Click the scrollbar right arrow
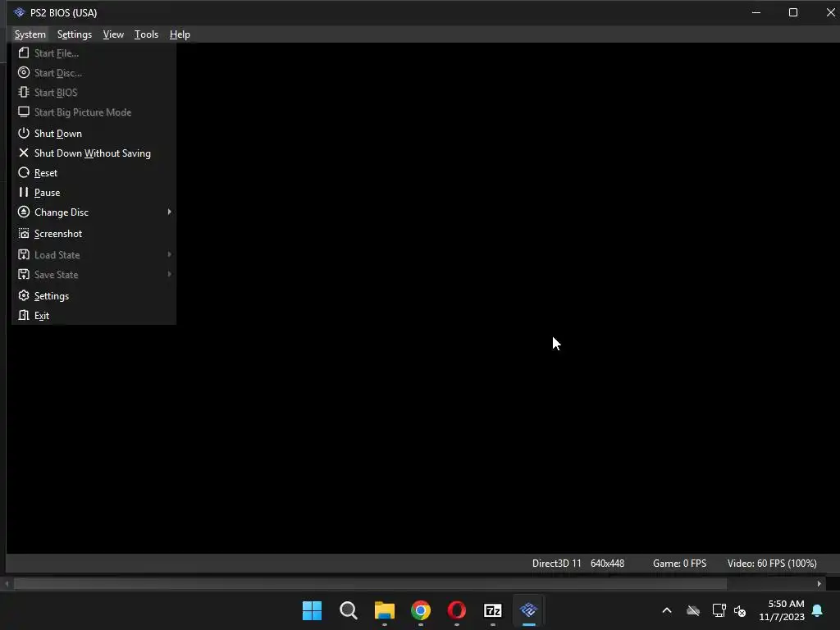Viewport: 840px width, 630px height. tap(819, 583)
